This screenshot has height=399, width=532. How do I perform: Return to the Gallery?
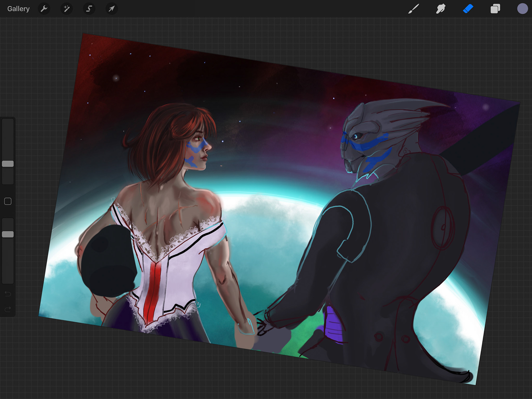click(x=18, y=9)
